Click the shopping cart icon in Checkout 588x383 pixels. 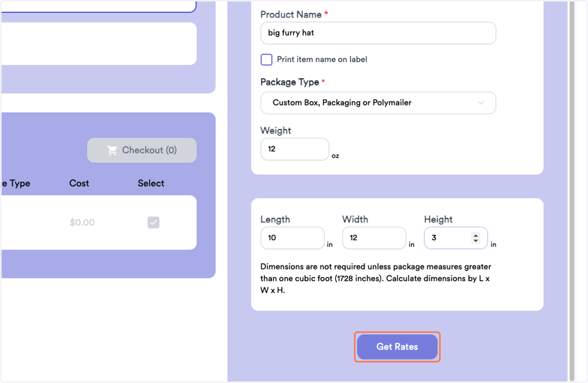(112, 151)
